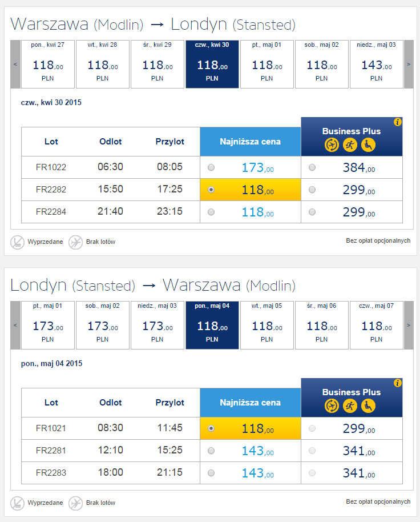Click the info icon on outbound Business Plus header
The image size is (420, 522).
pyautogui.click(x=397, y=122)
